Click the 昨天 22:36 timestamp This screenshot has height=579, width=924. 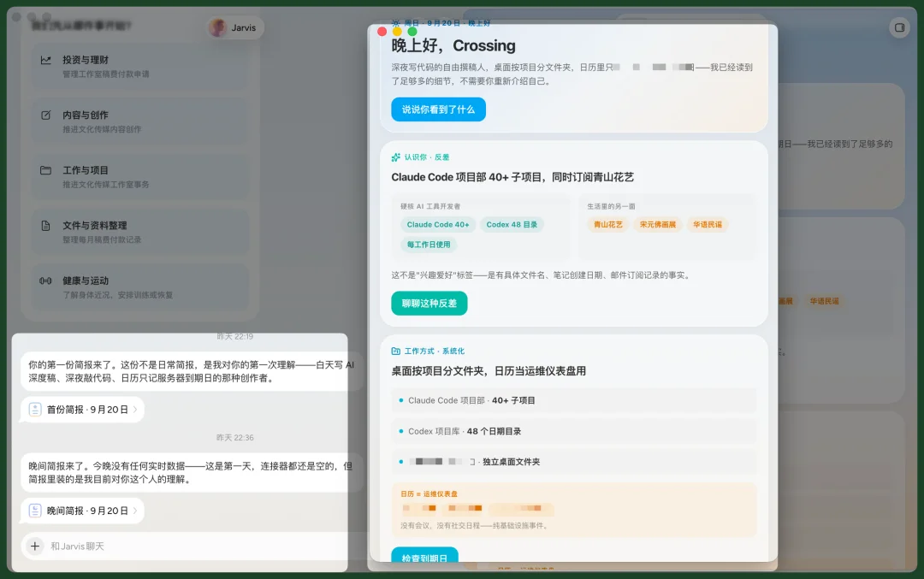234,438
